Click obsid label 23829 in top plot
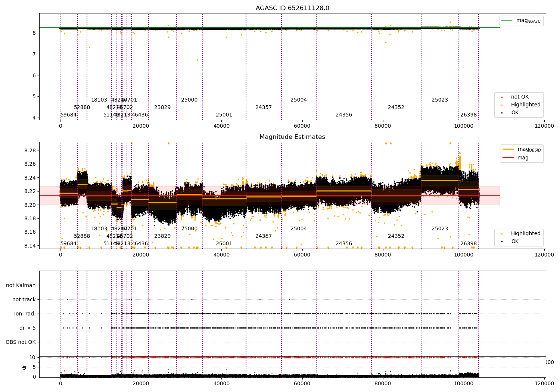 pyautogui.click(x=162, y=108)
